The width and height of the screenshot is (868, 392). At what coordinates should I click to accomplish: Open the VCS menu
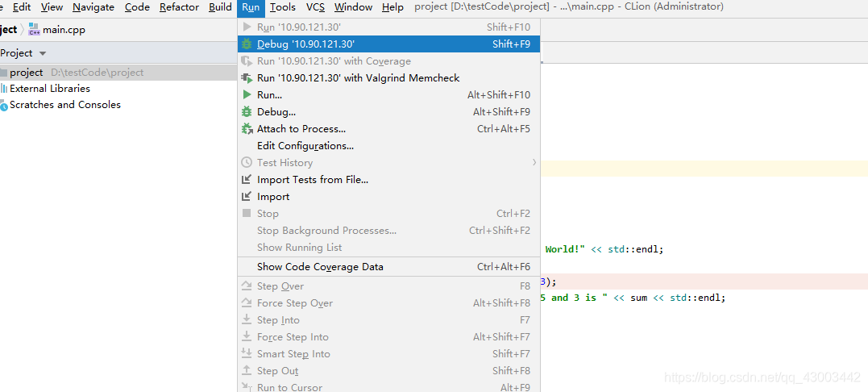[x=316, y=7]
